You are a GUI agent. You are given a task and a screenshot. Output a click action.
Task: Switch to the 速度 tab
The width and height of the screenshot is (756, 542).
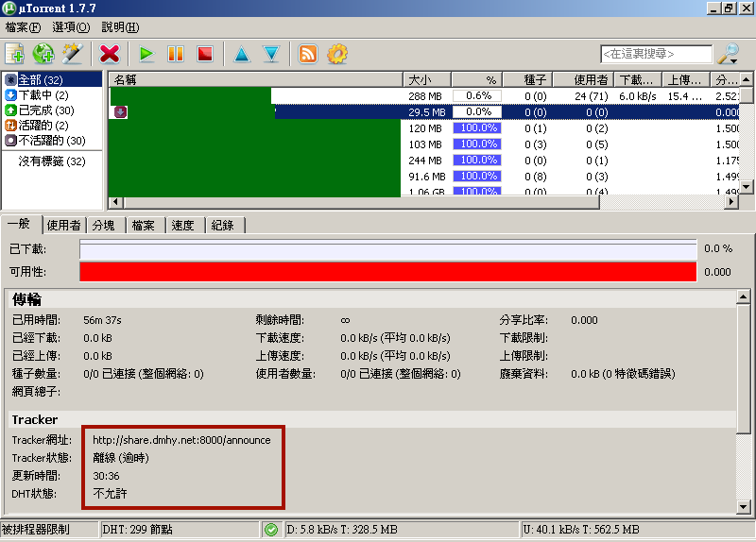coord(184,225)
